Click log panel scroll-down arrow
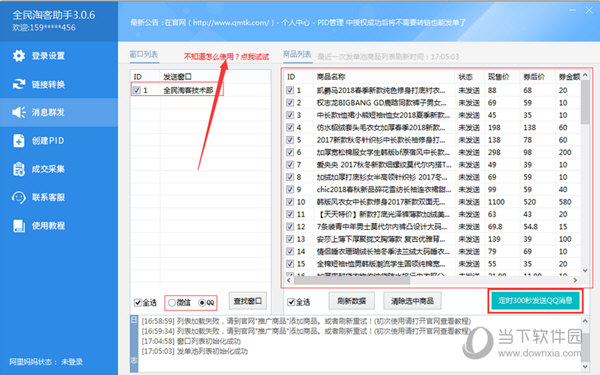The image size is (600, 375). (585, 366)
